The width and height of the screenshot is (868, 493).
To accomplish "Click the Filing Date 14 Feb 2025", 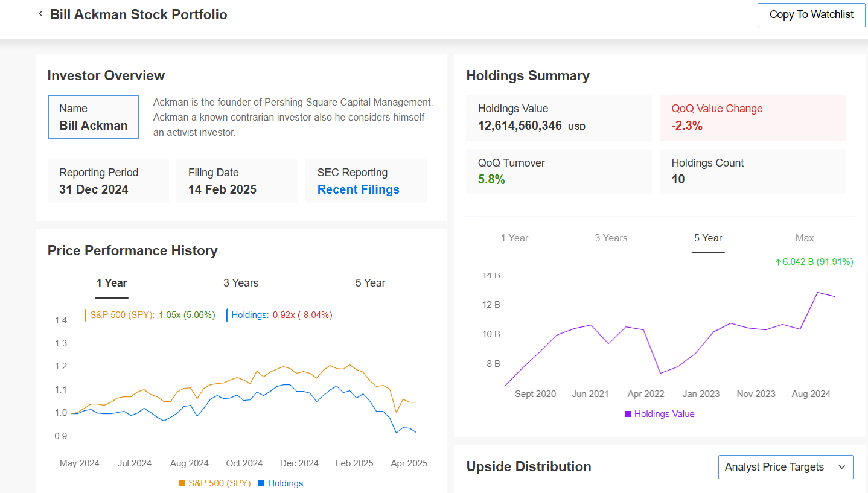I will (237, 181).
